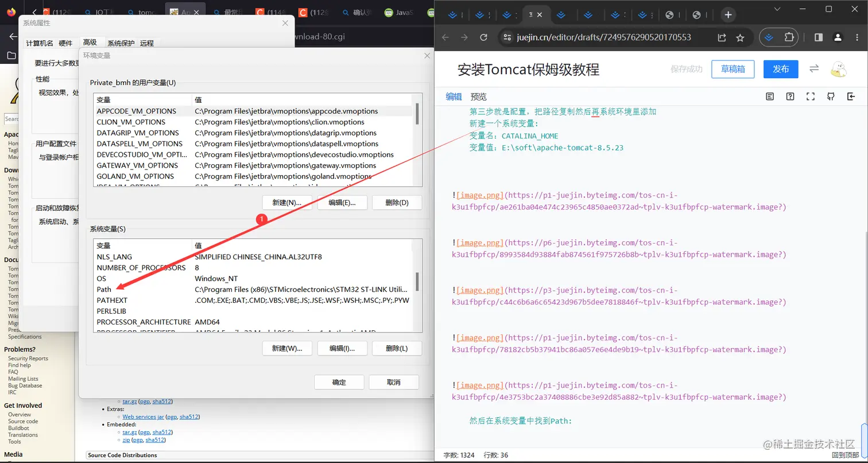Publish the article with 发布
Viewport: 868px width, 463px height.
(x=781, y=69)
